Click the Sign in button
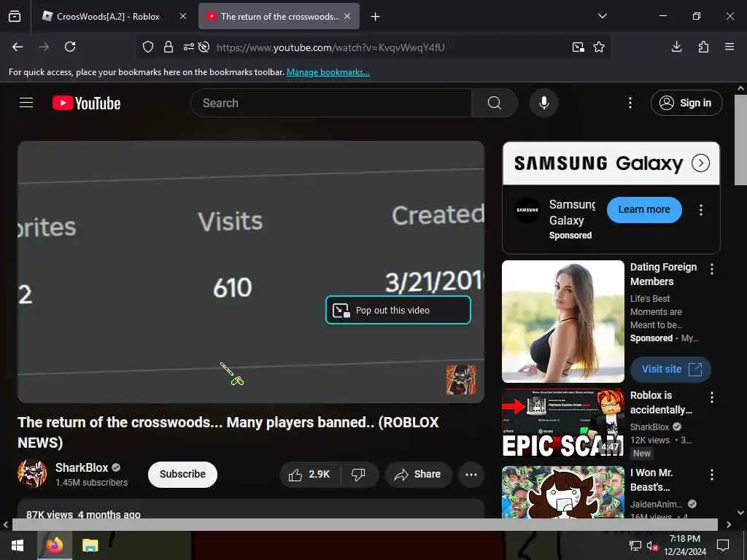 (x=686, y=103)
